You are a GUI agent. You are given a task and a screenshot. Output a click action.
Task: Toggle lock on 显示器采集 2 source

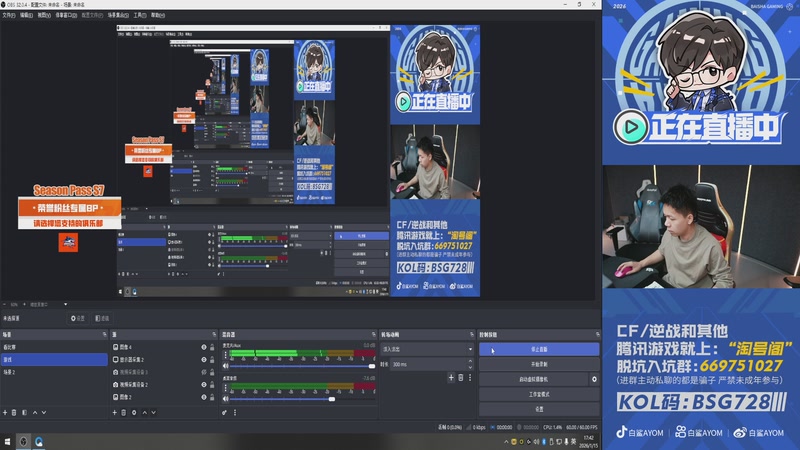pos(212,360)
